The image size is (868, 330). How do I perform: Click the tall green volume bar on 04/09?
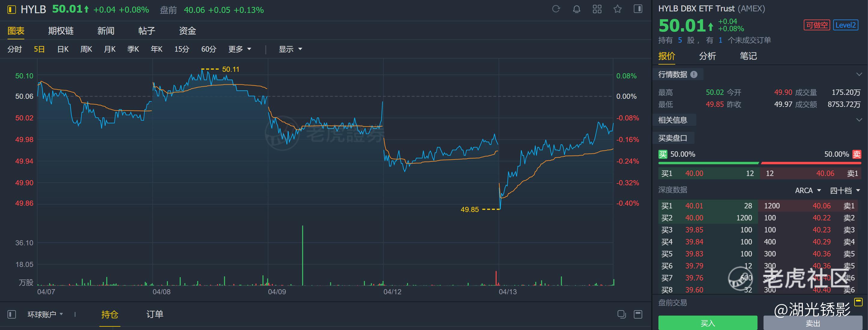(302, 256)
